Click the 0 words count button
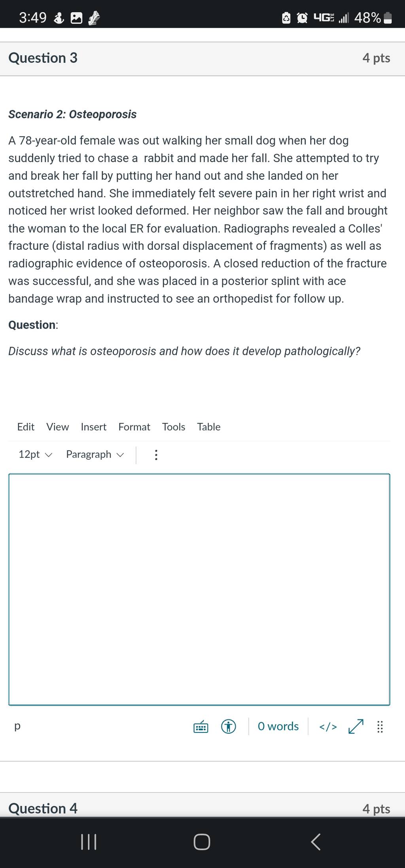Screen dimensions: 405x868 click(x=278, y=726)
